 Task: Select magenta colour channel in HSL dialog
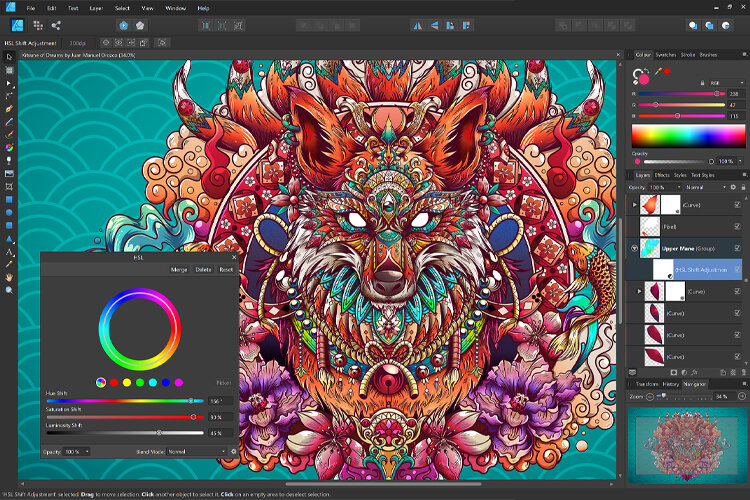178,382
